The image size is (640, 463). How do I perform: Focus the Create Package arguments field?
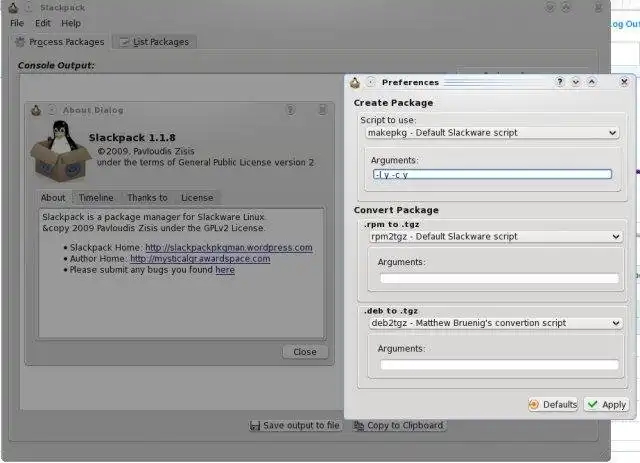coord(492,174)
